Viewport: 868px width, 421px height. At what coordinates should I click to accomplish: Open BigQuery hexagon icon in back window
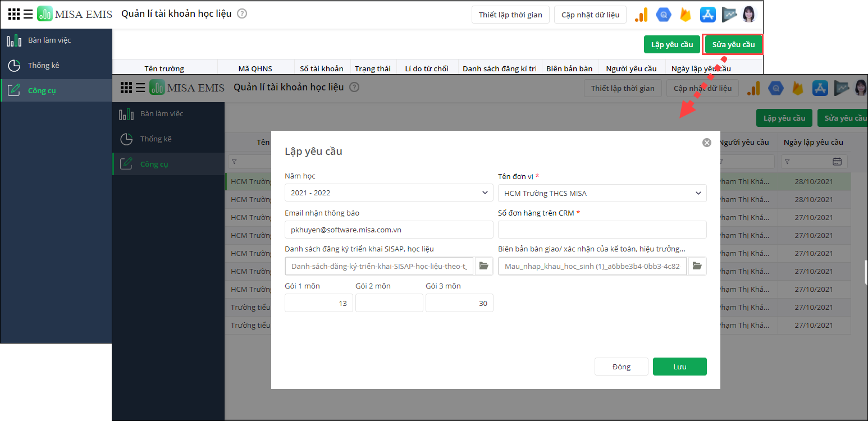(664, 15)
